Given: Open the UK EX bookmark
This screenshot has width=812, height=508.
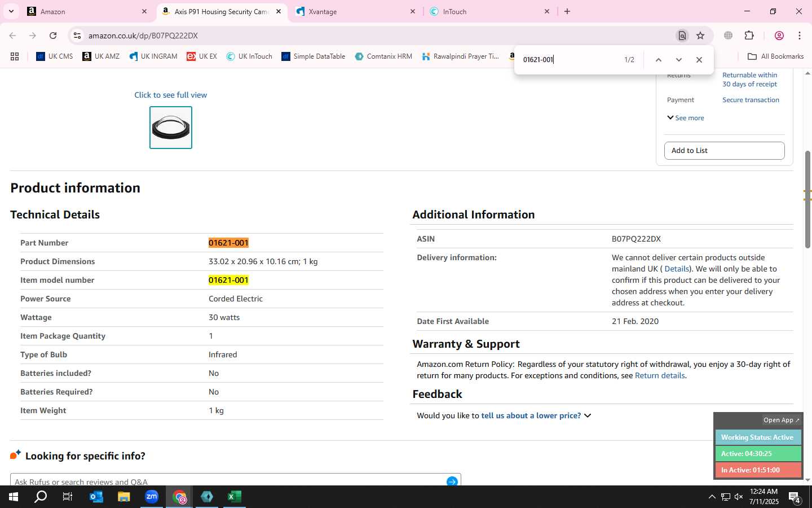Looking at the screenshot, I should point(202,56).
